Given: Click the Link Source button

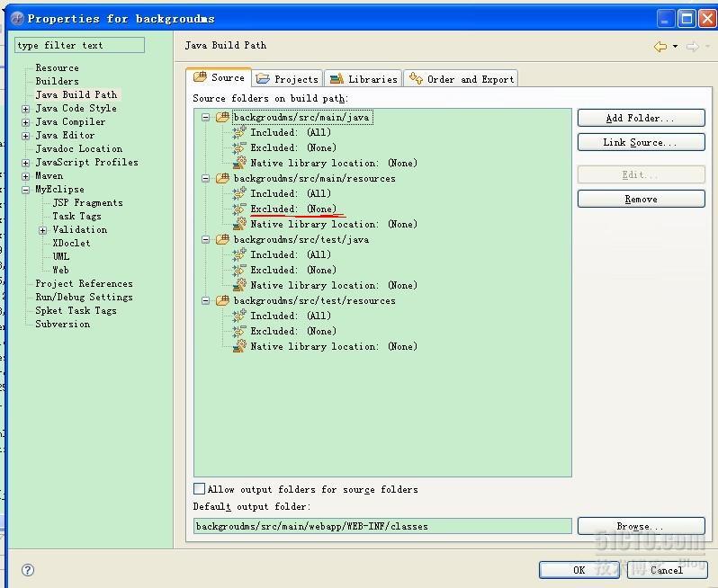Looking at the screenshot, I should coord(641,142).
